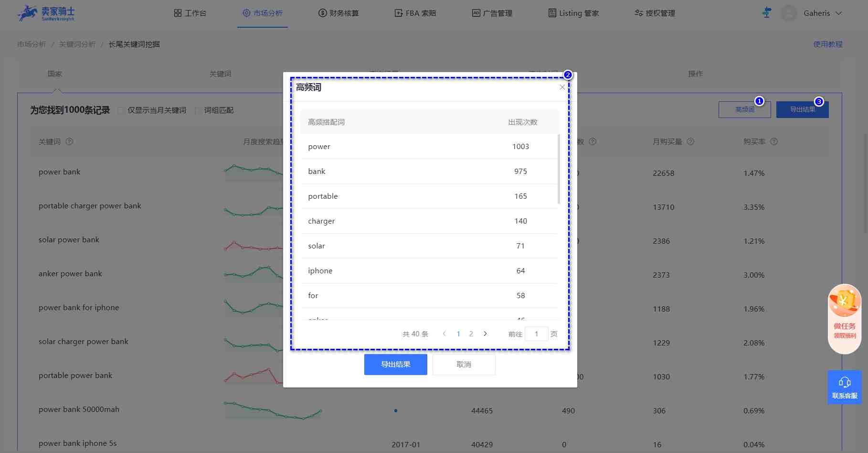Click the user avatar icon

click(789, 13)
